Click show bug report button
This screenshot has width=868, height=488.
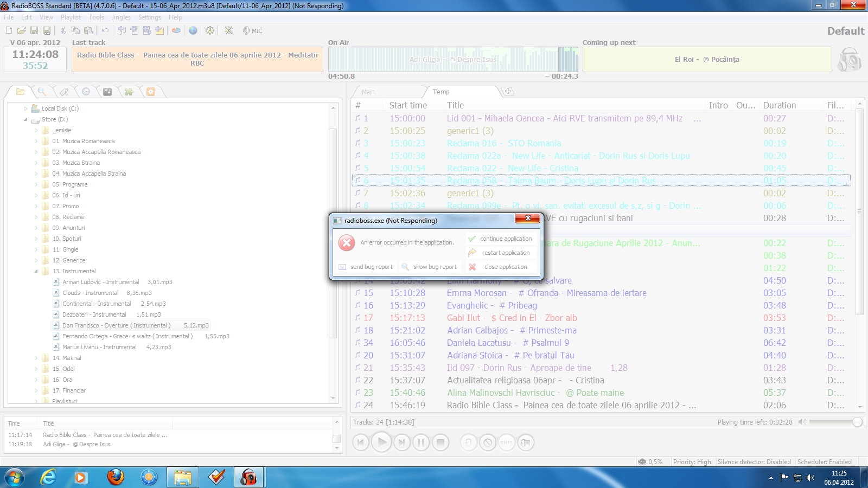[x=430, y=267]
